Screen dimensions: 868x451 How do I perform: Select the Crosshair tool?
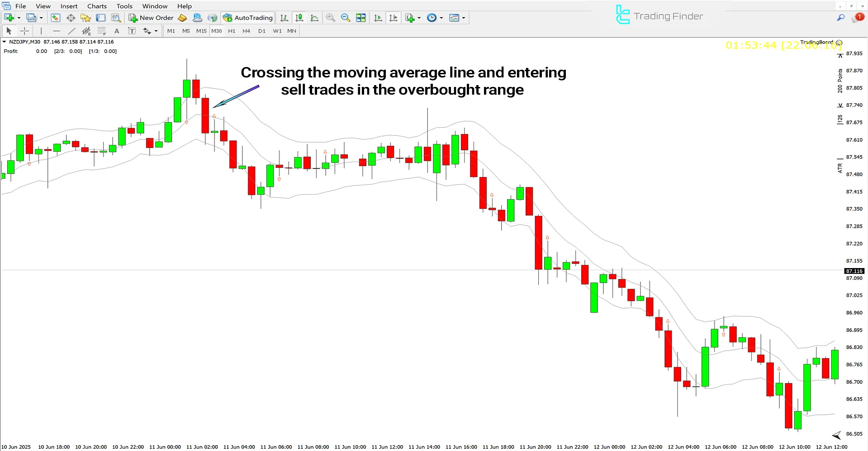(24, 31)
